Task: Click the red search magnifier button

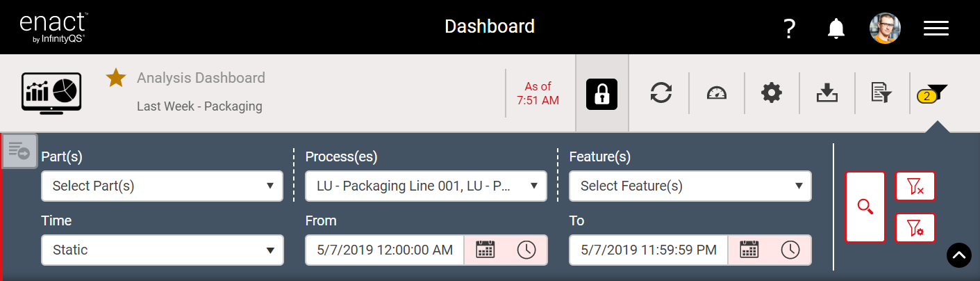Action: pyautogui.click(x=865, y=207)
